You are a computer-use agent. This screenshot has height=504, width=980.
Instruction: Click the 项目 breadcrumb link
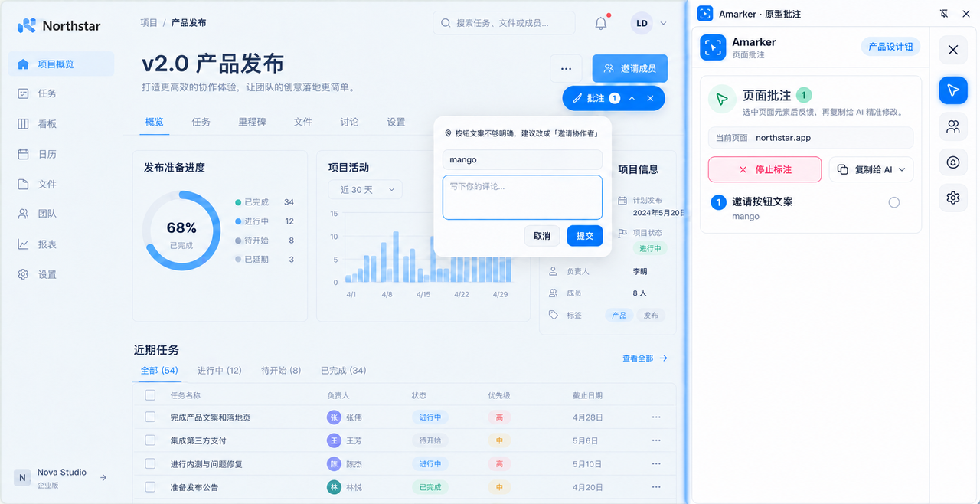click(x=149, y=23)
